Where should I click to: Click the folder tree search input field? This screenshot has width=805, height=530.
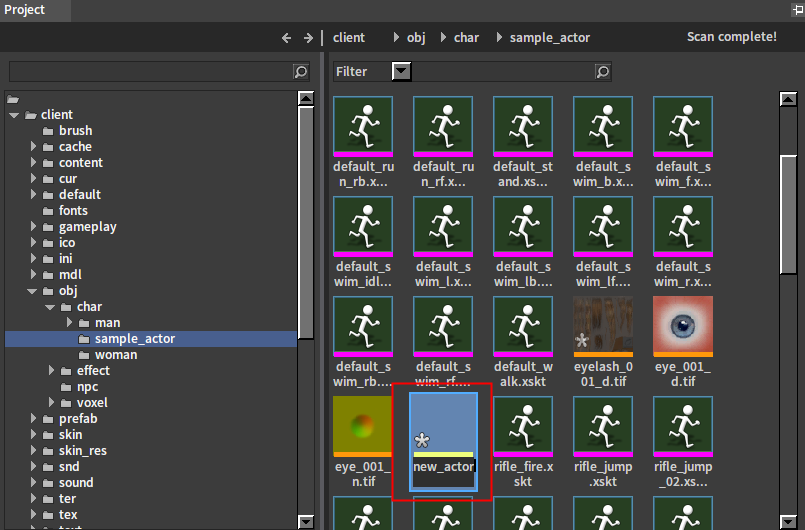150,72
